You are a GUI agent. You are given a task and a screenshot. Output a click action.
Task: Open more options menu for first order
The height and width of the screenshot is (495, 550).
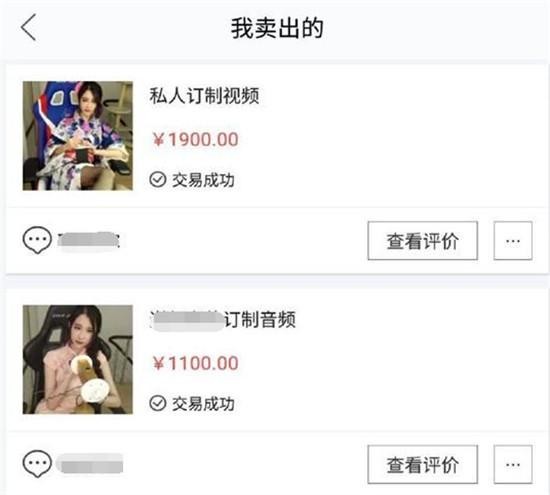click(x=513, y=241)
